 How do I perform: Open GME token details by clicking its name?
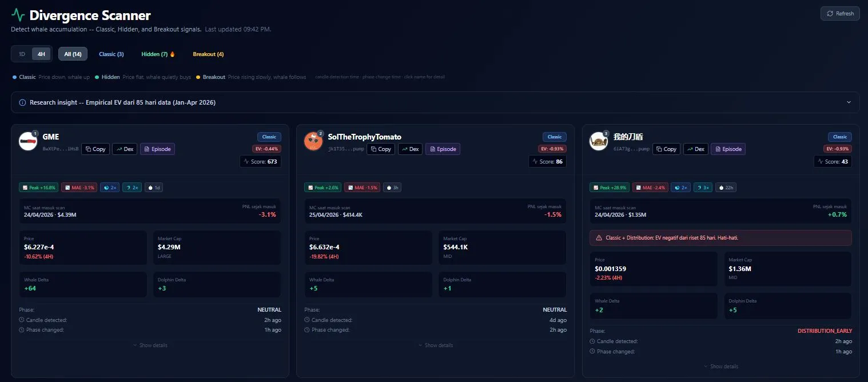50,137
